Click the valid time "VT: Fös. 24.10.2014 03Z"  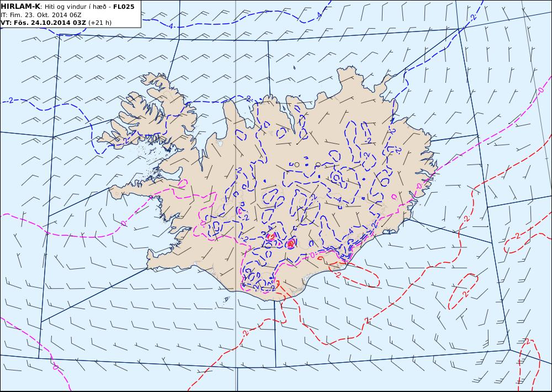coord(44,23)
